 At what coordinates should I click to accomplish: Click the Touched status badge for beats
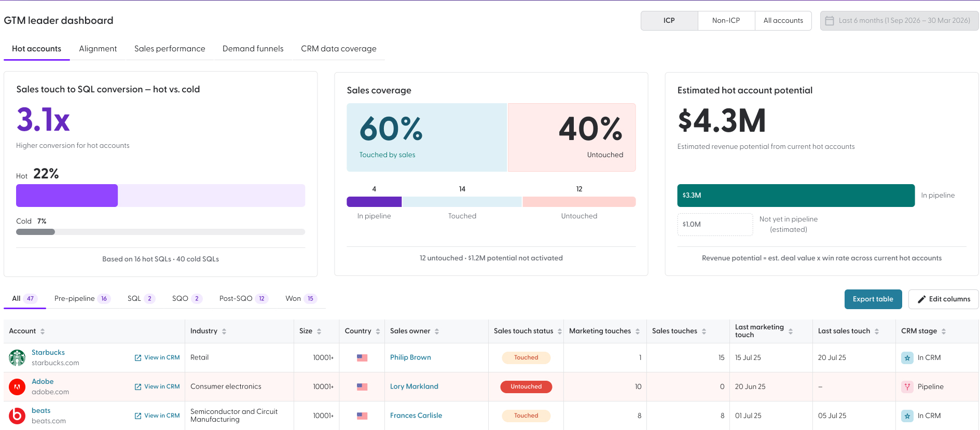click(526, 416)
